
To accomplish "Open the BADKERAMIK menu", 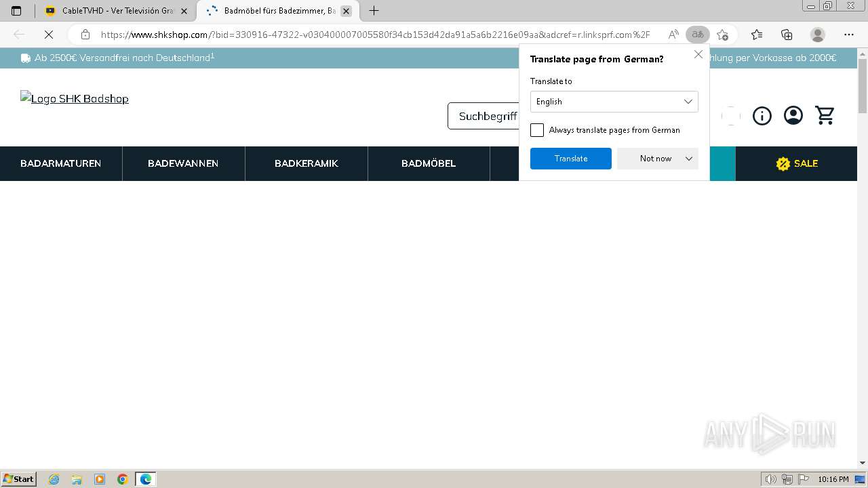I will (307, 163).
